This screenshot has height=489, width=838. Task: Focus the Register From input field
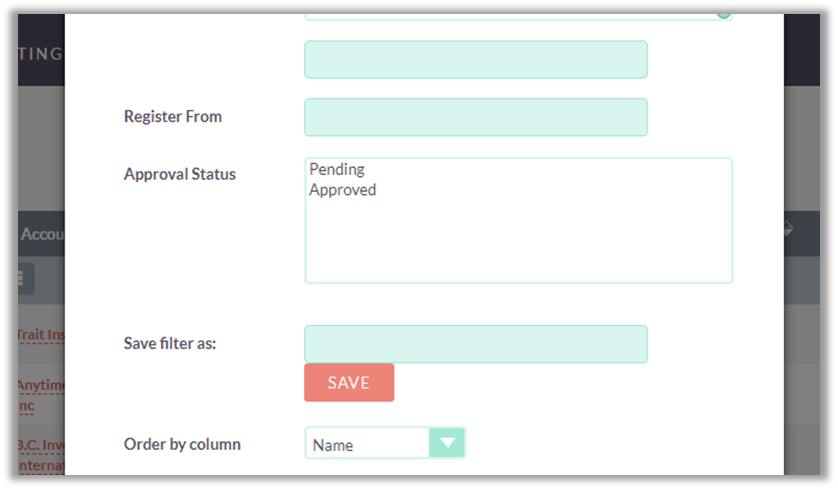(x=476, y=117)
